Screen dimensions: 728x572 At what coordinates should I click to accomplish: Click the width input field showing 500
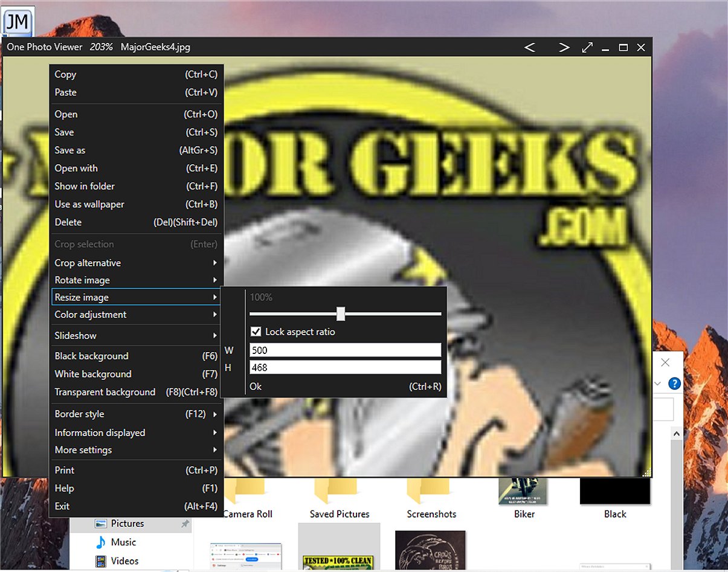pos(346,350)
